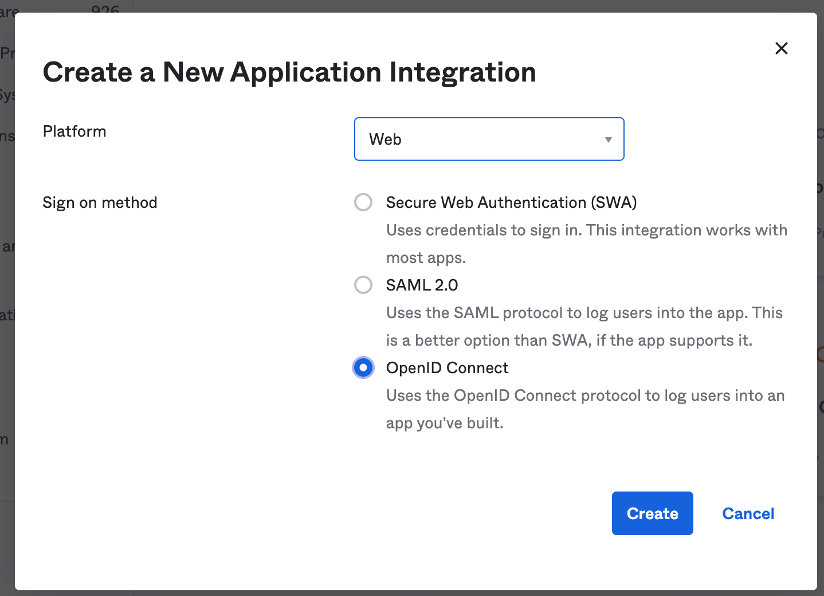Viewport: 824px width, 596px height.
Task: Click the 'Platform' field label
Action: point(74,131)
